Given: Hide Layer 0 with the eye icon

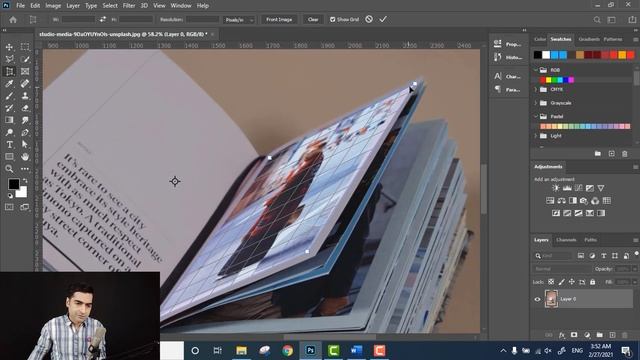Looking at the screenshot, I should click(537, 299).
